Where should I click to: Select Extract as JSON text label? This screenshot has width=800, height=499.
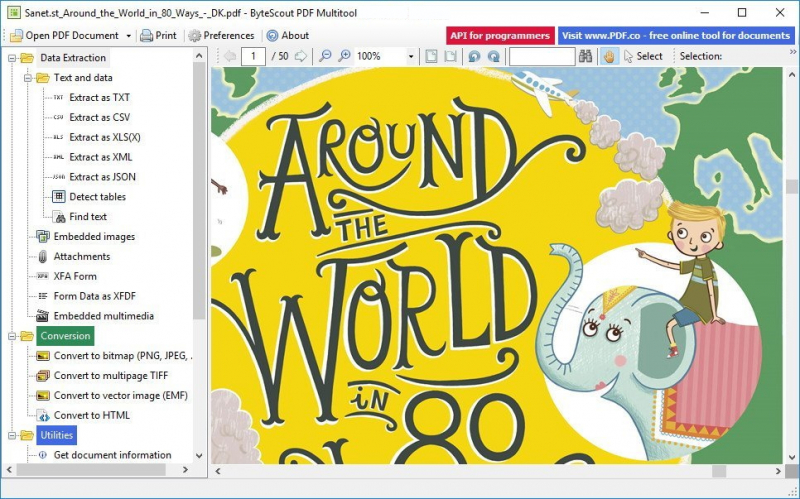tap(103, 177)
